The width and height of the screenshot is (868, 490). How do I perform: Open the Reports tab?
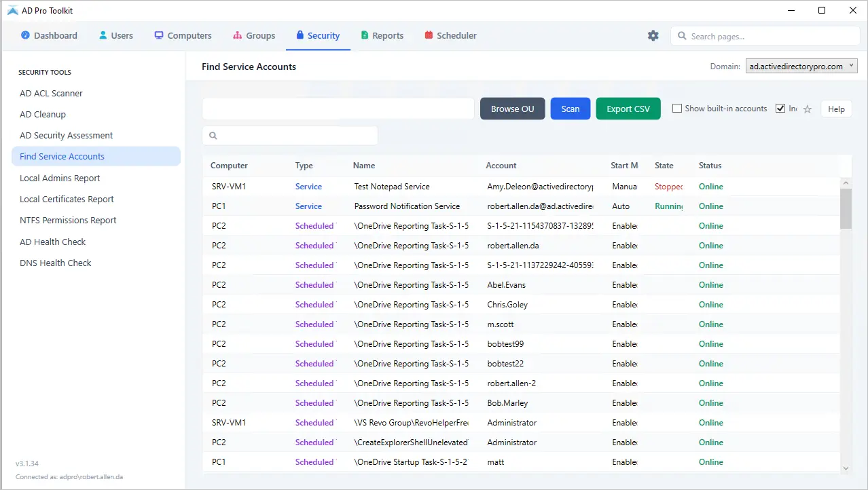382,35
